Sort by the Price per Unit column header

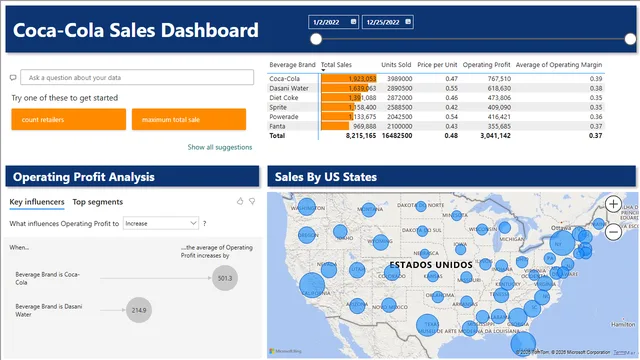[437, 64]
